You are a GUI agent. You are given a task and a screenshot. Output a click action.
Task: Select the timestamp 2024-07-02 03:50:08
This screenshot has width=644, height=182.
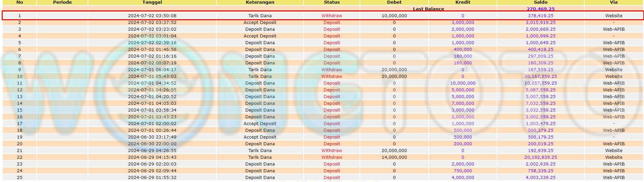click(x=152, y=16)
